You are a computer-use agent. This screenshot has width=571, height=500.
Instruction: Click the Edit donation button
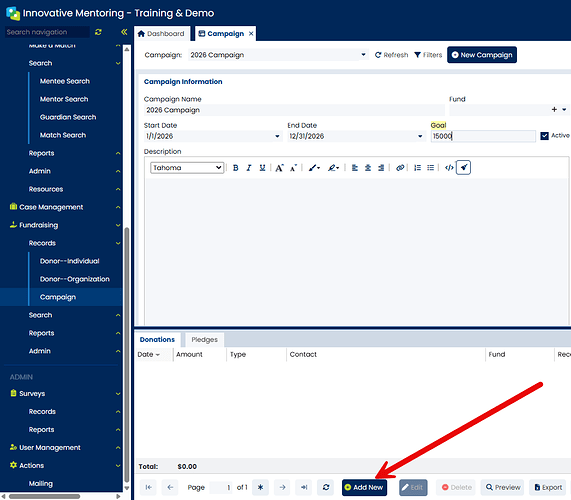(413, 487)
